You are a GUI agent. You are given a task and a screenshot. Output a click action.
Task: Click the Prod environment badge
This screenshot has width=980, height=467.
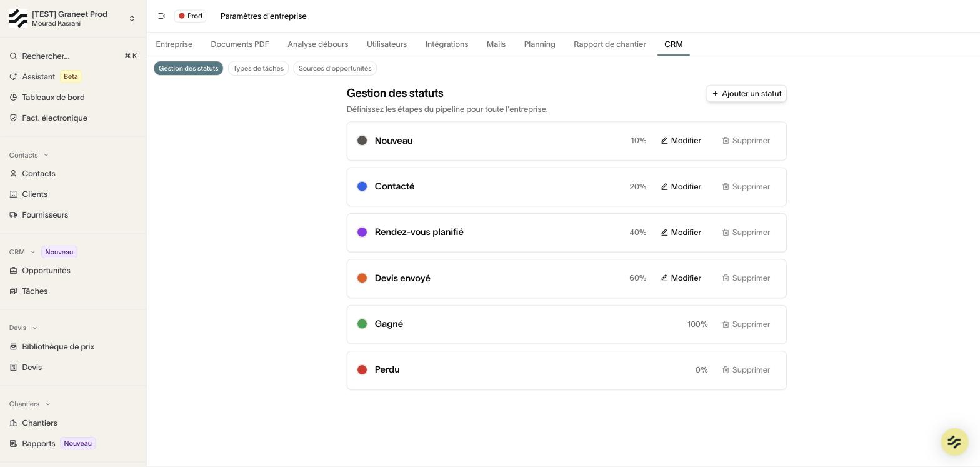pyautogui.click(x=190, y=16)
